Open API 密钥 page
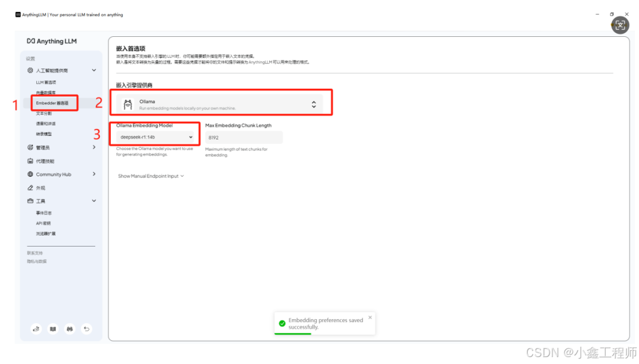Viewport: 639px width, 364px height. pos(43,223)
